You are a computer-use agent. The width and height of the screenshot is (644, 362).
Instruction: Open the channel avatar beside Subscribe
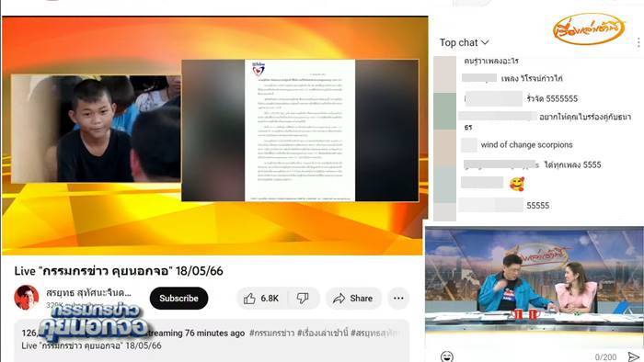(x=27, y=297)
